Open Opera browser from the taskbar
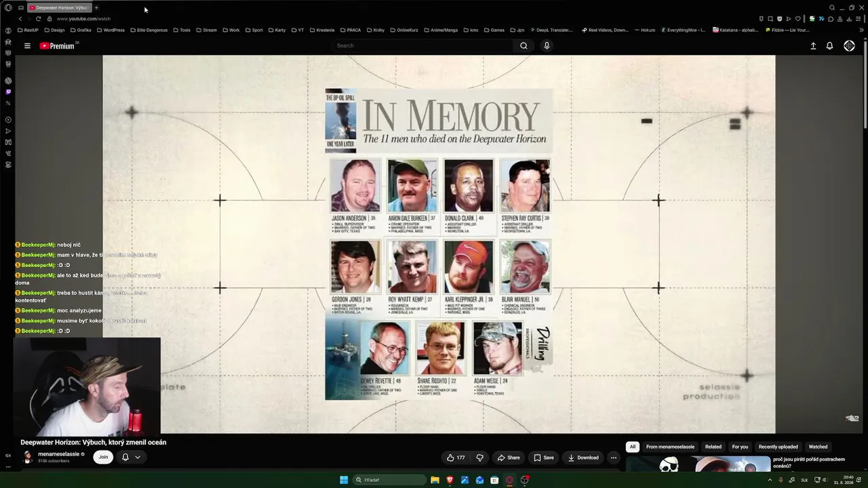This screenshot has width=868, height=488. 509,480
